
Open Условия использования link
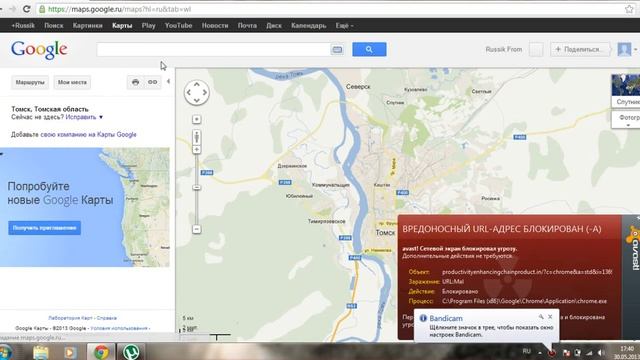[x=119, y=328]
